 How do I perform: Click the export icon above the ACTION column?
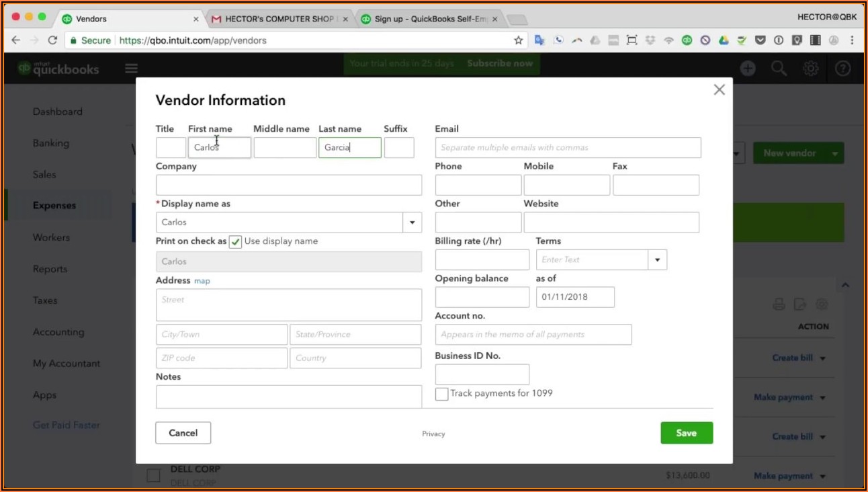pos(799,304)
